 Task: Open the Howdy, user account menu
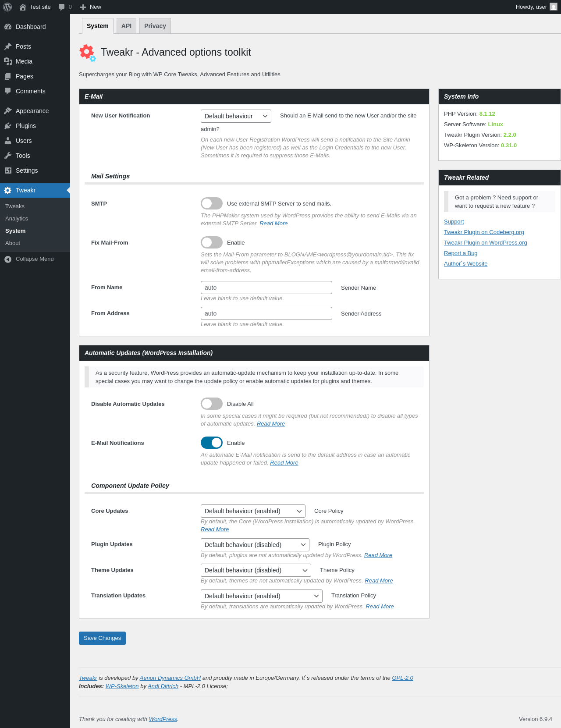pos(536,7)
